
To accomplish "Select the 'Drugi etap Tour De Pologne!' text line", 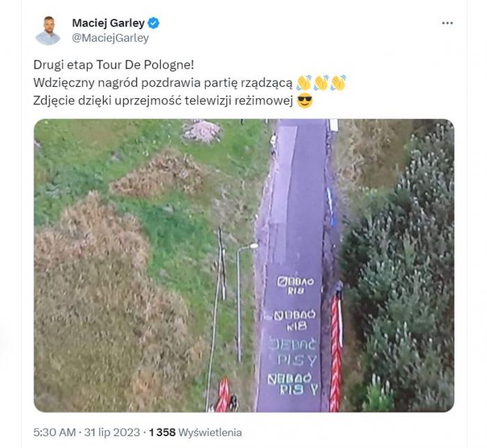I will tap(113, 65).
